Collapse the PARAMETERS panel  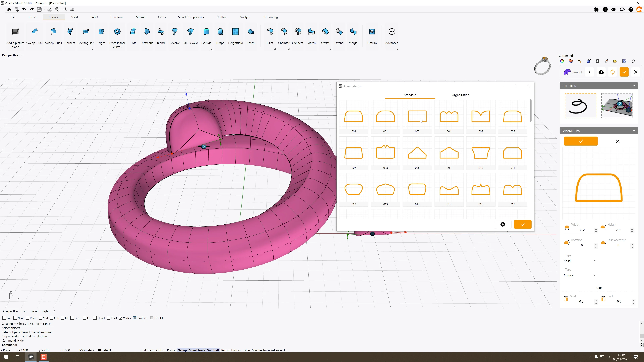pyautogui.click(x=634, y=130)
